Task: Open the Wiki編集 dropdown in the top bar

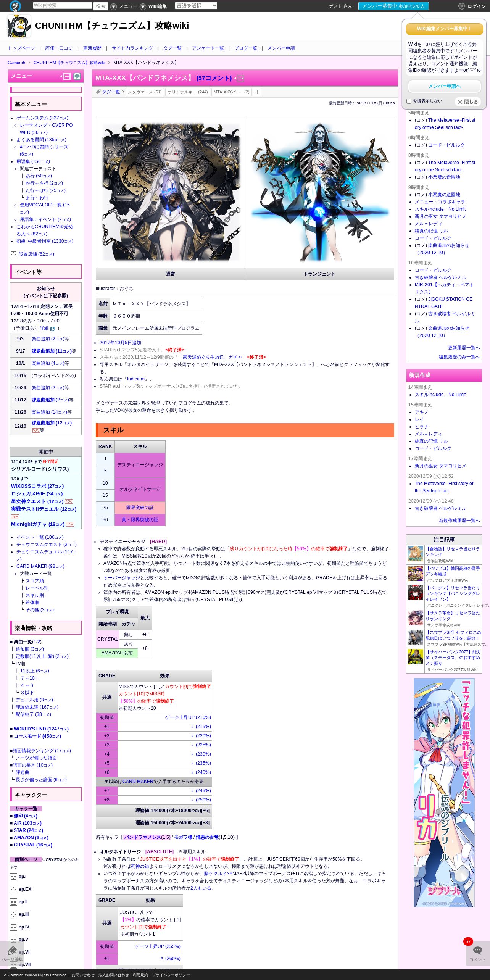Action: click(x=154, y=6)
